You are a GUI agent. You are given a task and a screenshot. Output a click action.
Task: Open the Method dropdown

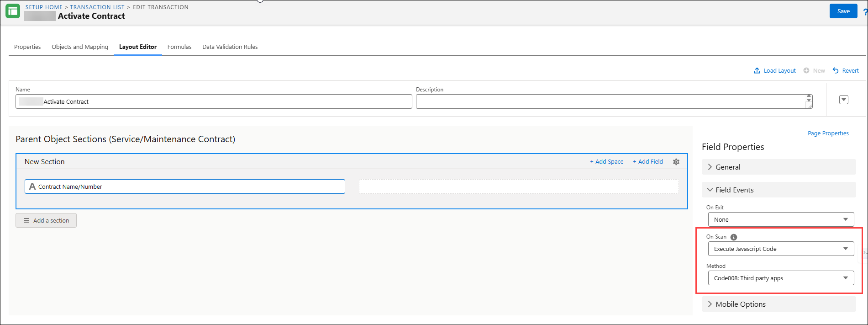[x=781, y=278]
